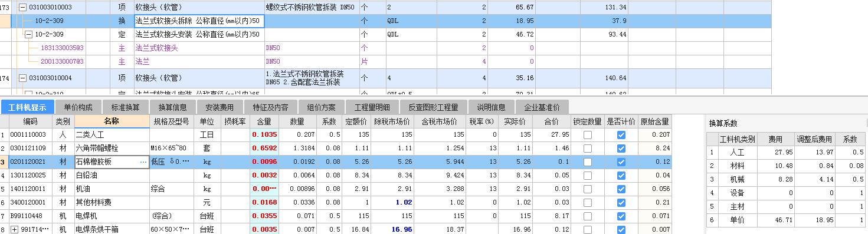
Task: Open the 安装费用 tab
Action: click(220, 107)
